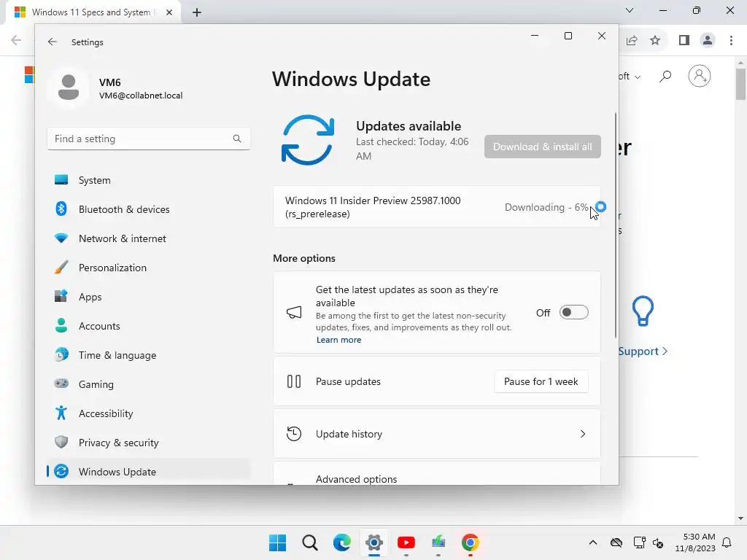
Task: Click the VM6 user avatar
Action: pyautogui.click(x=69, y=87)
